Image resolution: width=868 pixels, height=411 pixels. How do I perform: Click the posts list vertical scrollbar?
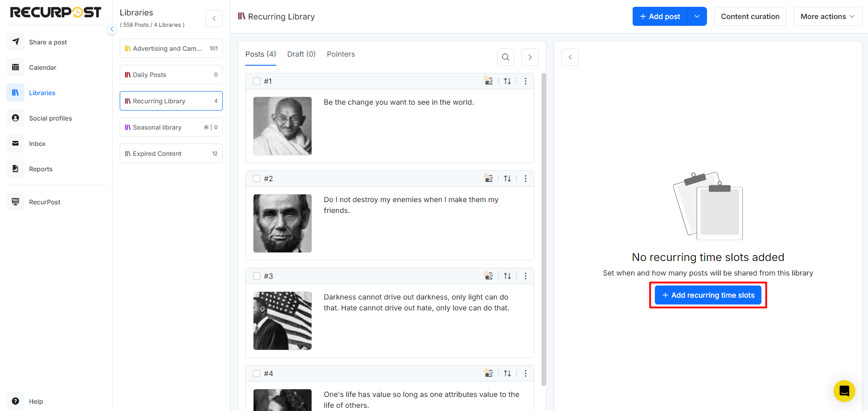(544, 229)
